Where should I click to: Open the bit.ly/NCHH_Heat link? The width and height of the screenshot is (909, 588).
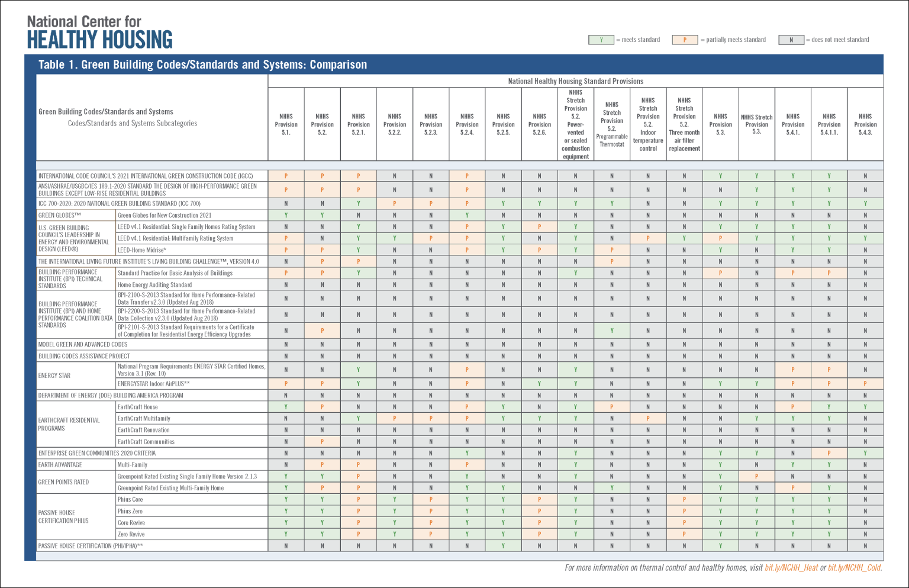tap(791, 568)
